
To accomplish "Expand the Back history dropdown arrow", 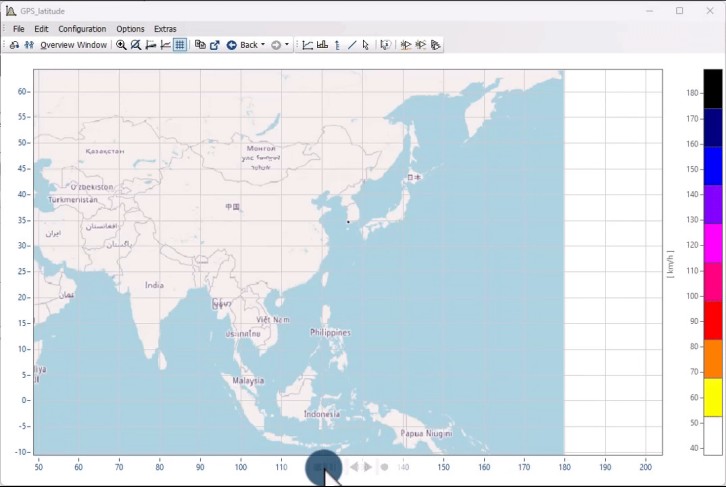I will (263, 45).
